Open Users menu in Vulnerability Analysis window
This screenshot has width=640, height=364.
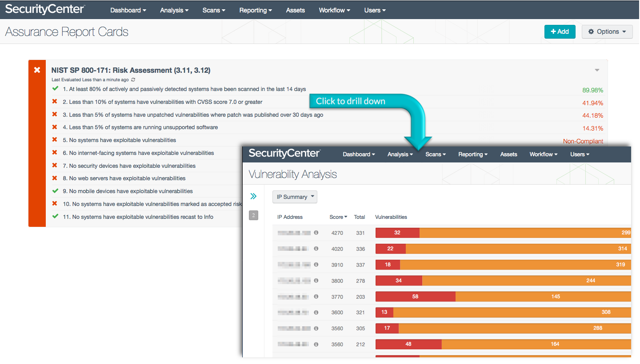[580, 154]
